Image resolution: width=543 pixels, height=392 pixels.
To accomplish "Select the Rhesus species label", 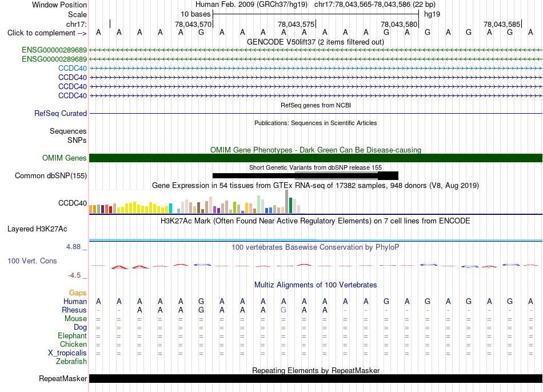I will point(74,310).
